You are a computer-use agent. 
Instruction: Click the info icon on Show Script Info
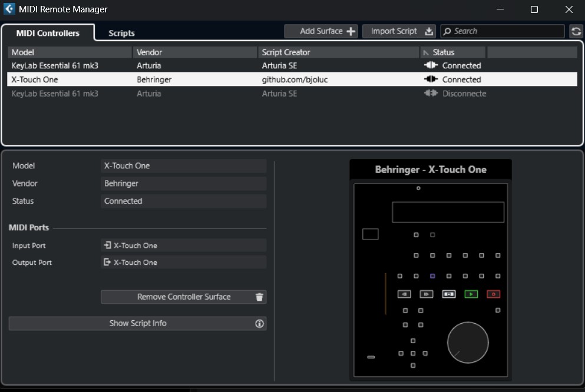point(259,324)
